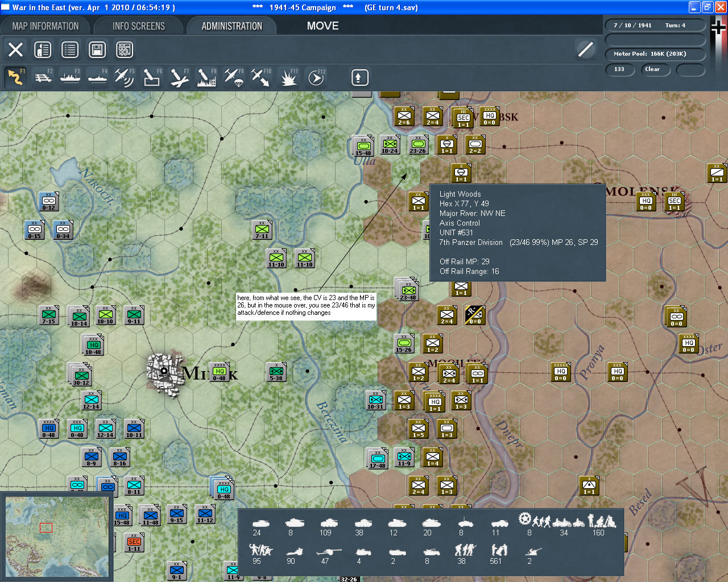The height and width of the screenshot is (582, 728).
Task: Select F10 Air transfer mode
Action: (x=261, y=77)
